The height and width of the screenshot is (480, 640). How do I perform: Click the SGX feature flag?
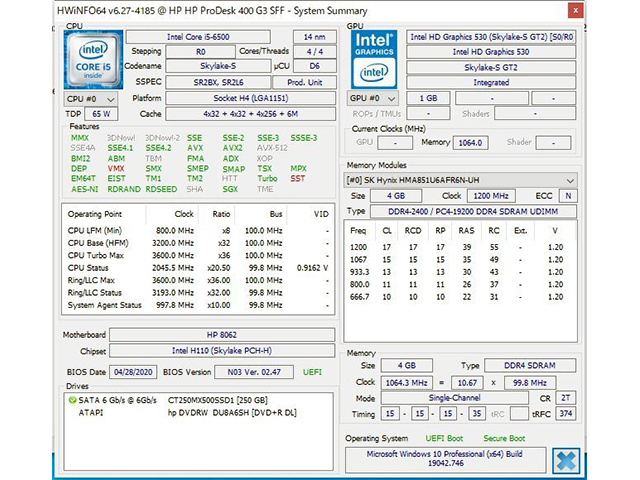[x=230, y=189]
